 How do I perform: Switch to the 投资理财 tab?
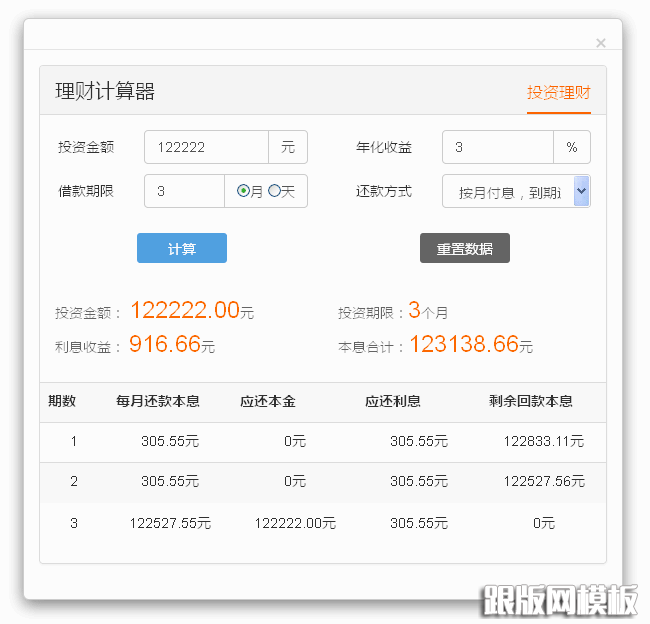pos(559,93)
